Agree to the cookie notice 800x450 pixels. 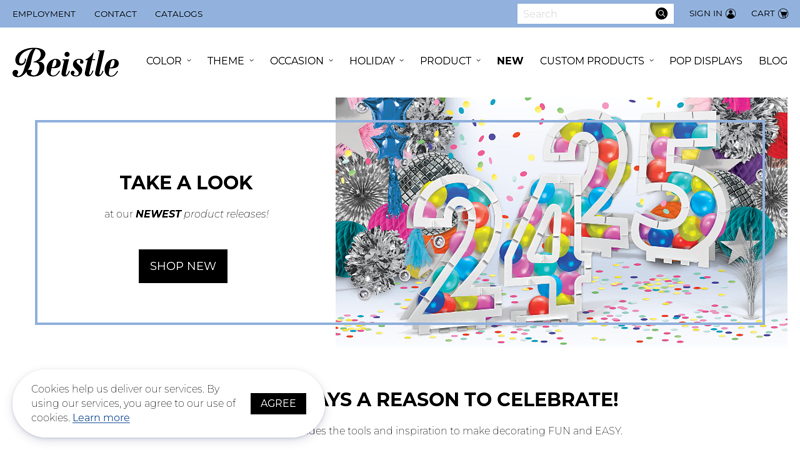pyautogui.click(x=278, y=403)
